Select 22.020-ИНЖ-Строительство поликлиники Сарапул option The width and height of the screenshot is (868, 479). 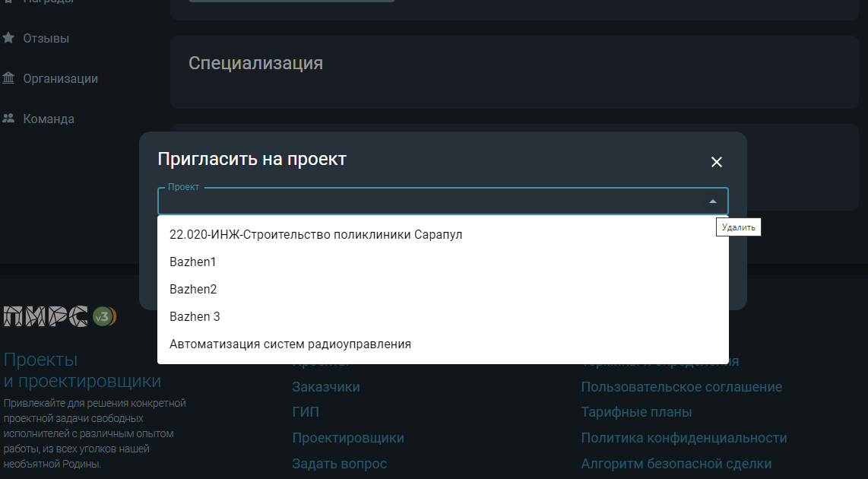tap(315, 234)
